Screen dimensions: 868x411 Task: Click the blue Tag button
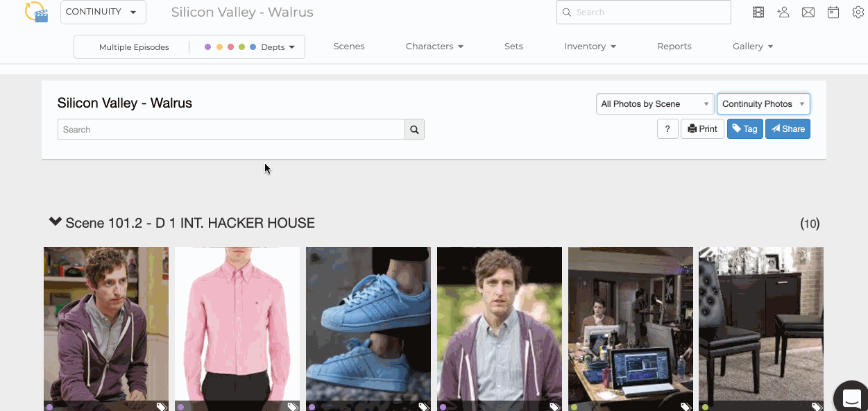(x=745, y=129)
